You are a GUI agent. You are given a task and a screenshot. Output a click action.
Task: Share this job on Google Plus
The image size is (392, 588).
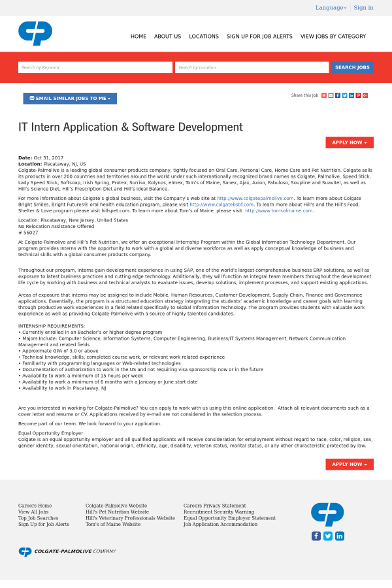365,95
